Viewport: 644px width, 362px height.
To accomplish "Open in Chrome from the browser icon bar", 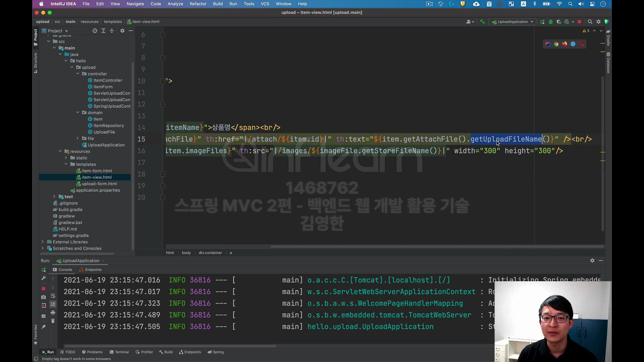I will pos(556,44).
